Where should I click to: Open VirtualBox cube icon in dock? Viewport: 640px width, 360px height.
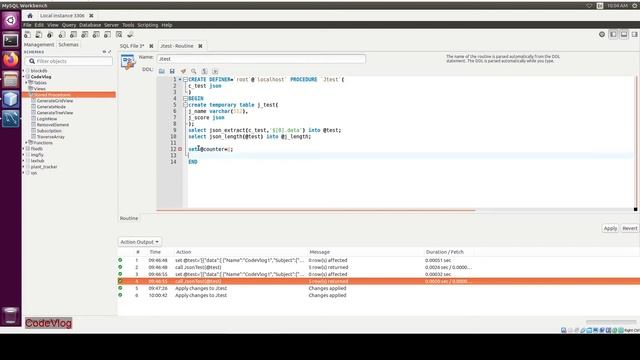(x=11, y=99)
